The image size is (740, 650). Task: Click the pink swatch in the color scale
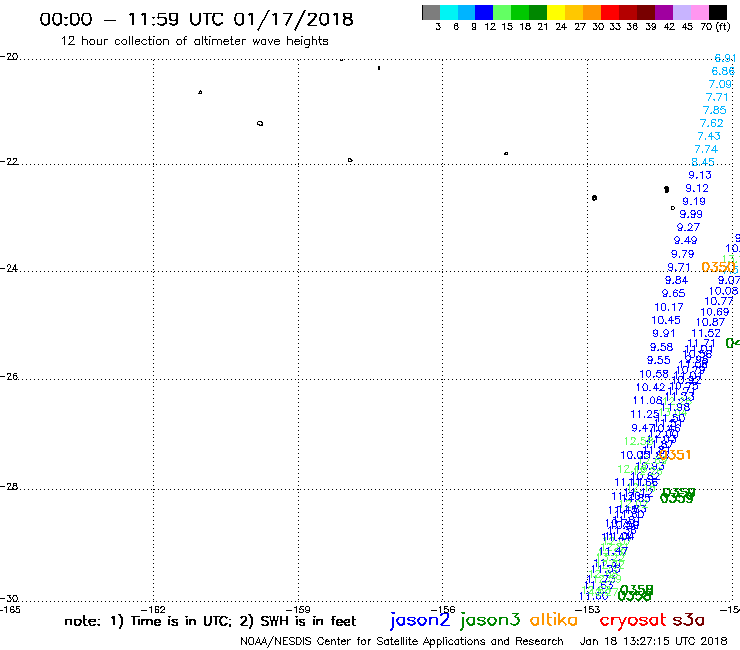699,12
